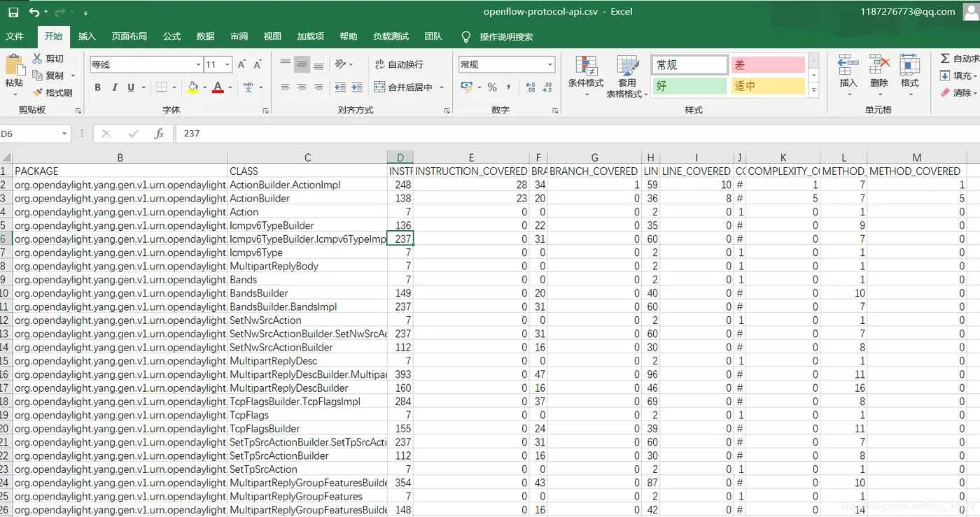Open the number format dropdown 常规
The image size is (980, 517).
pos(549,64)
